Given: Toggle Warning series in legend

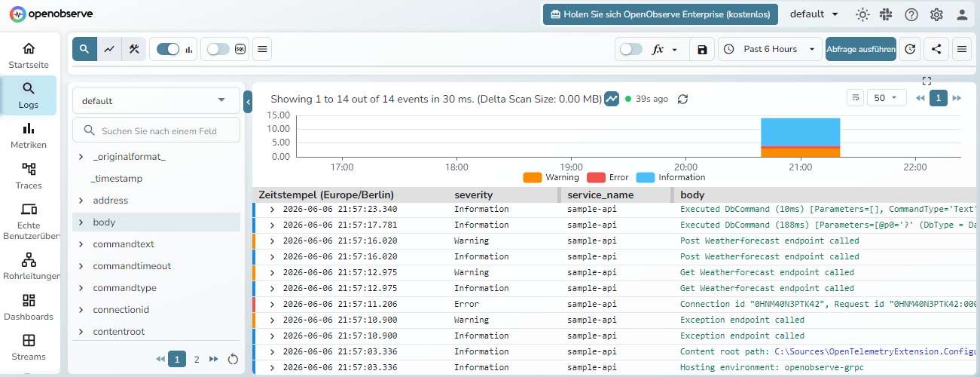Looking at the screenshot, I should pyautogui.click(x=551, y=177).
